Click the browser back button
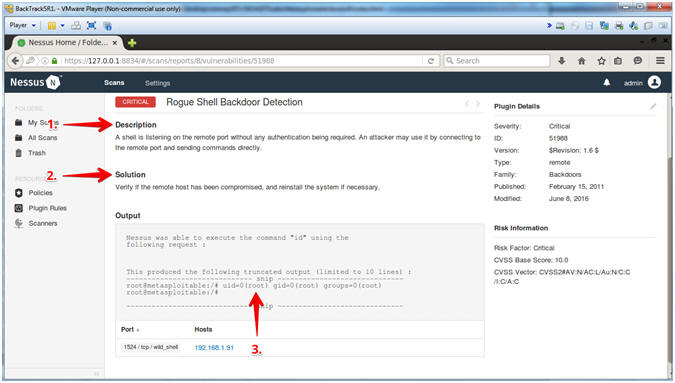Image resolution: width=675 pixels, height=383 pixels. click(15, 61)
